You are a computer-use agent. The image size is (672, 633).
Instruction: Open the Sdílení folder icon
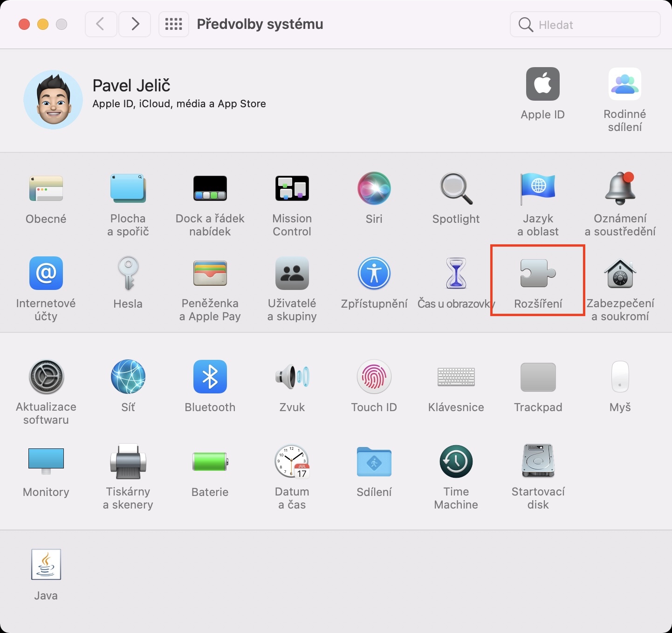374,461
